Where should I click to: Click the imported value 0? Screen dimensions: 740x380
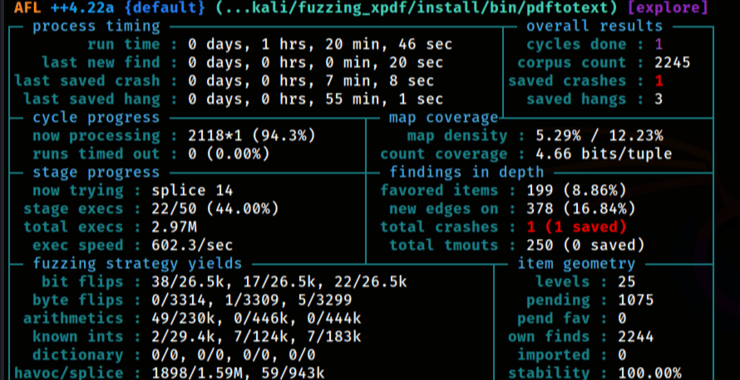coord(622,355)
